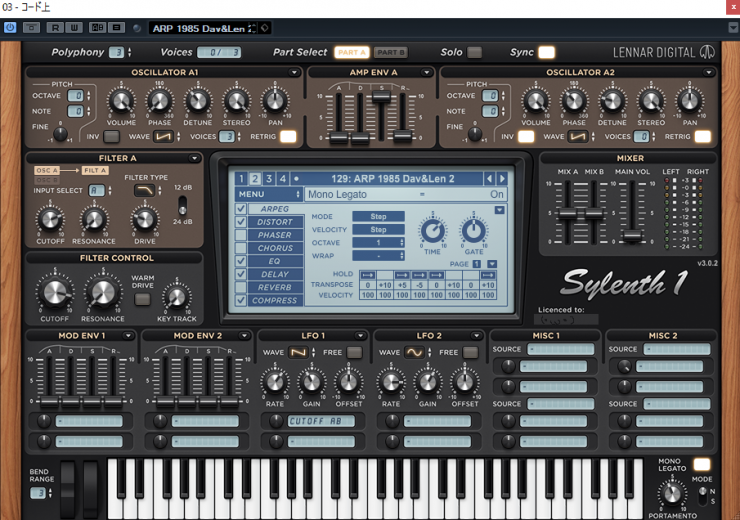
Task: Go to next preset arrow
Action: 502,178
